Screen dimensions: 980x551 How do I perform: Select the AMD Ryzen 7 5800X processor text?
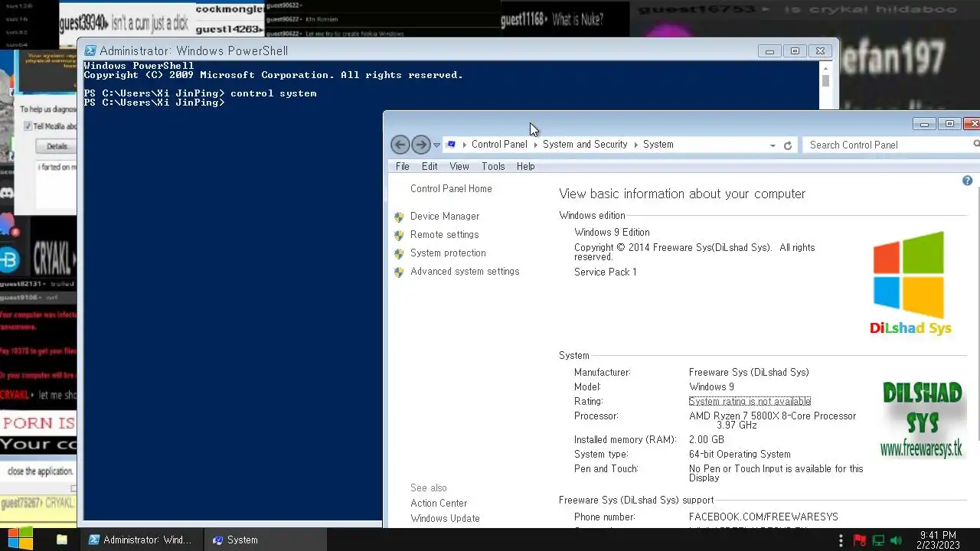tap(773, 420)
